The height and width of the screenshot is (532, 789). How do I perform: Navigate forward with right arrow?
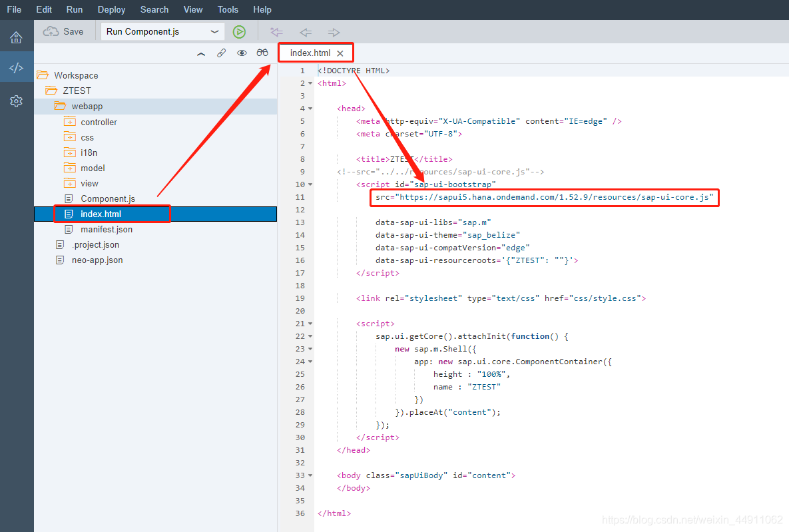click(334, 32)
